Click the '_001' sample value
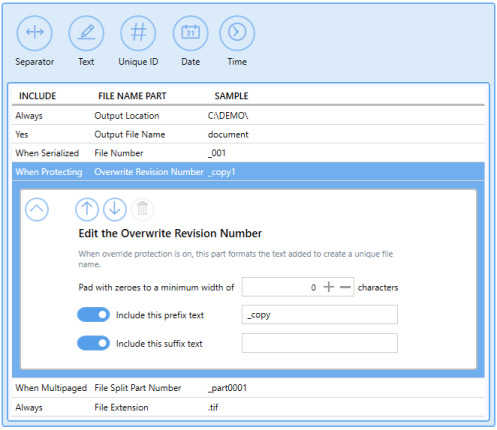497x430 pixels. click(217, 153)
